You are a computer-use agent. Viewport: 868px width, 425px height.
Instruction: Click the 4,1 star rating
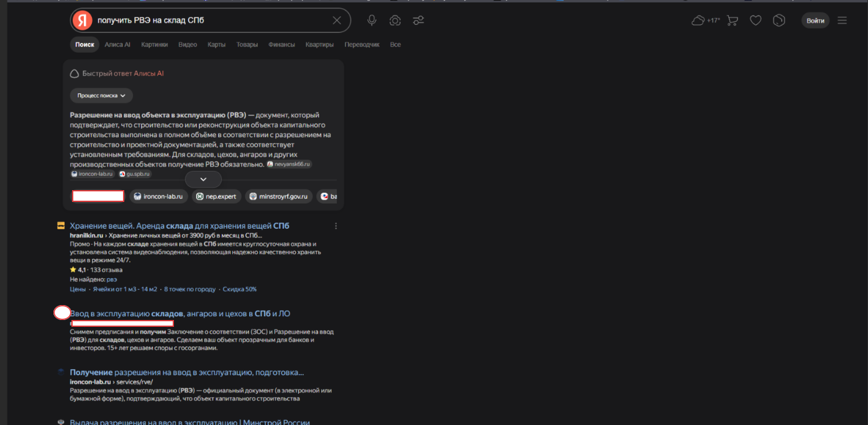coord(78,270)
